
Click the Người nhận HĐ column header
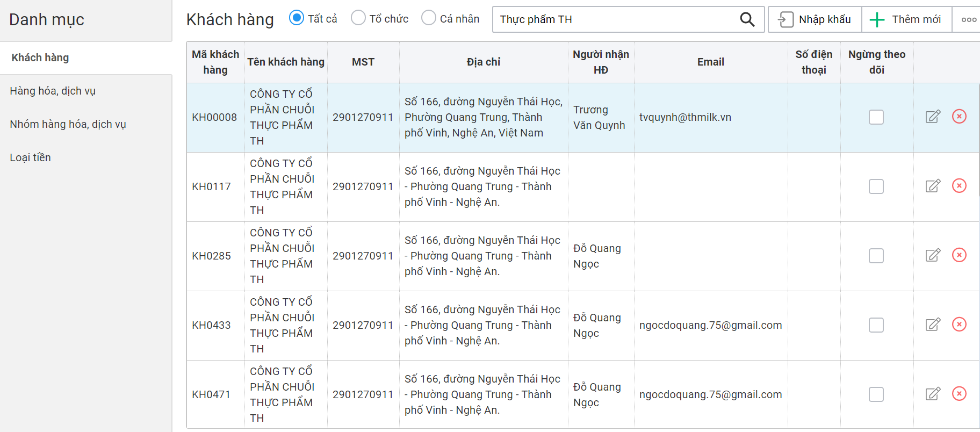(x=601, y=62)
